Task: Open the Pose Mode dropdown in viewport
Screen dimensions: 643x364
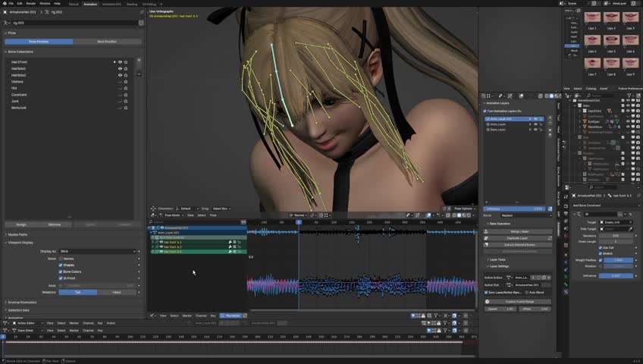Action: (172, 215)
